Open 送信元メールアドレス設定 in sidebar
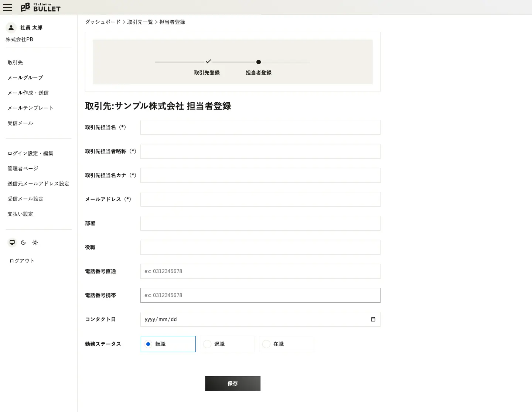Image resolution: width=532 pixels, height=412 pixels. 38,183
